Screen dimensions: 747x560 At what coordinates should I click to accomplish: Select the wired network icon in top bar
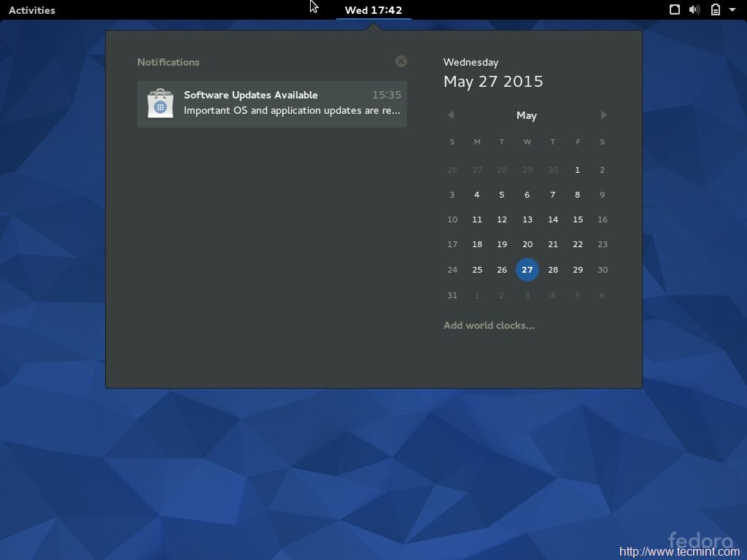[674, 9]
